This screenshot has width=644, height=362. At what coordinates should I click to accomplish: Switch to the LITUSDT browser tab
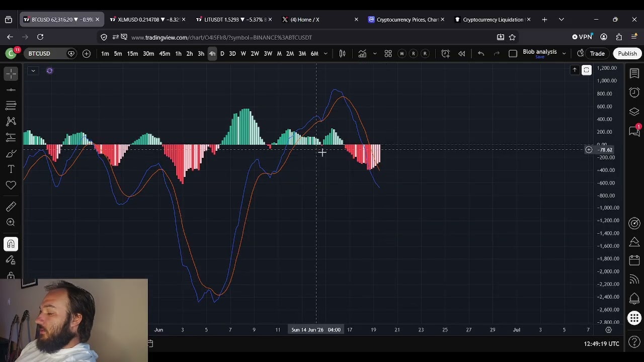(x=234, y=20)
